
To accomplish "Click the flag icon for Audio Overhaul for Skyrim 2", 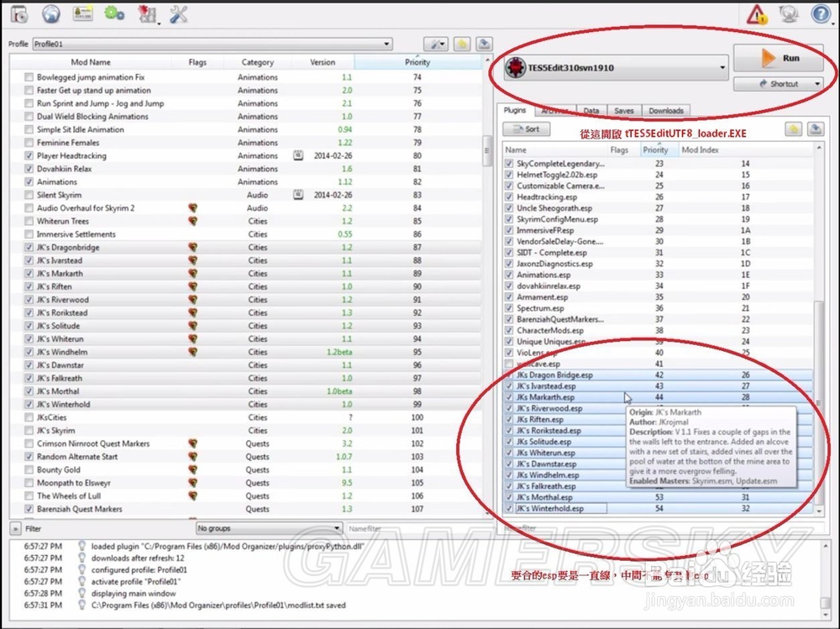I will point(192,208).
